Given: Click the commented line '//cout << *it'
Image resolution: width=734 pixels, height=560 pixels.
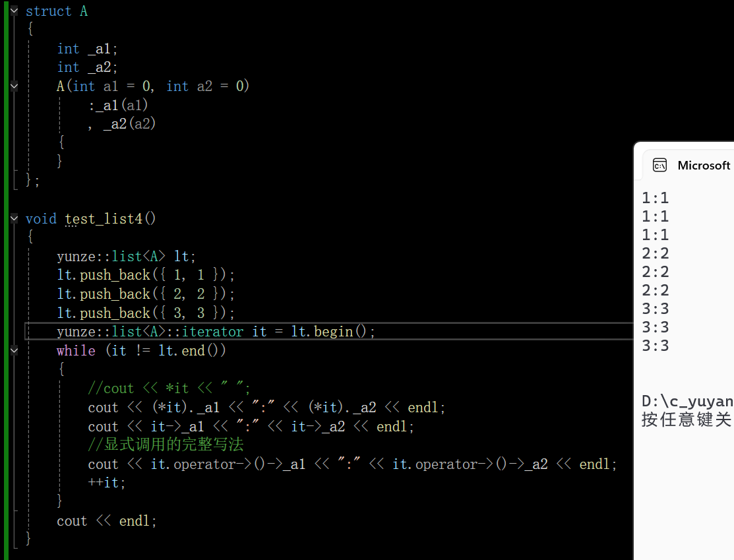Looking at the screenshot, I should pyautogui.click(x=169, y=388).
